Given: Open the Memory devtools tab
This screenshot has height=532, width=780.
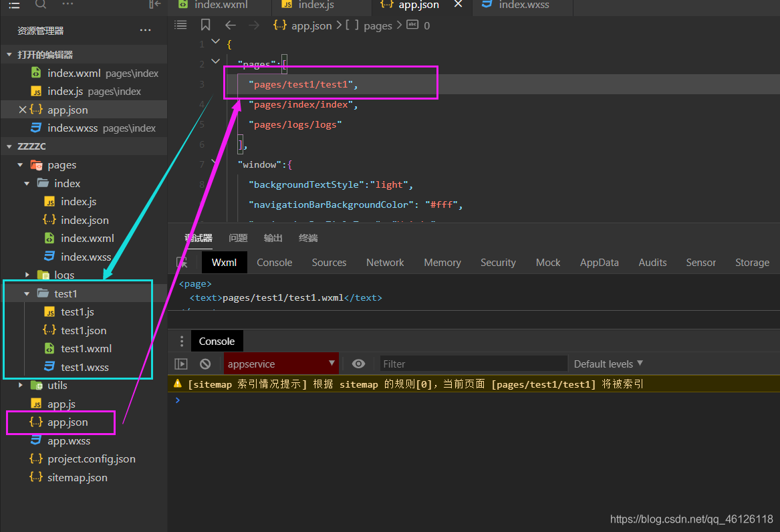Looking at the screenshot, I should pyautogui.click(x=442, y=263).
